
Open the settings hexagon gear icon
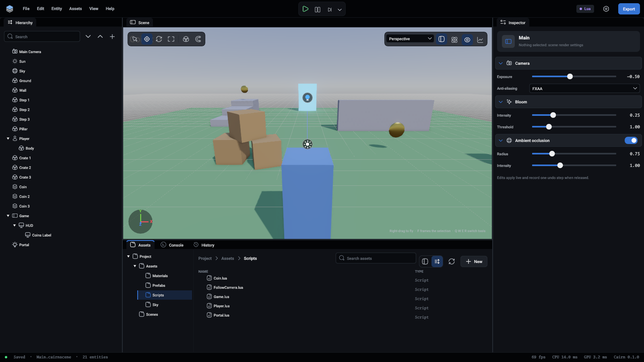point(606,9)
